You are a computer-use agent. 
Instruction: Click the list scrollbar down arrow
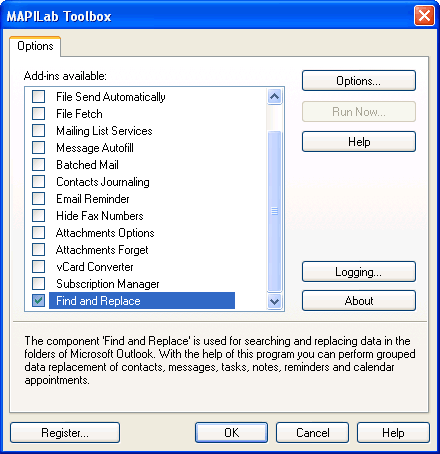pos(275,302)
